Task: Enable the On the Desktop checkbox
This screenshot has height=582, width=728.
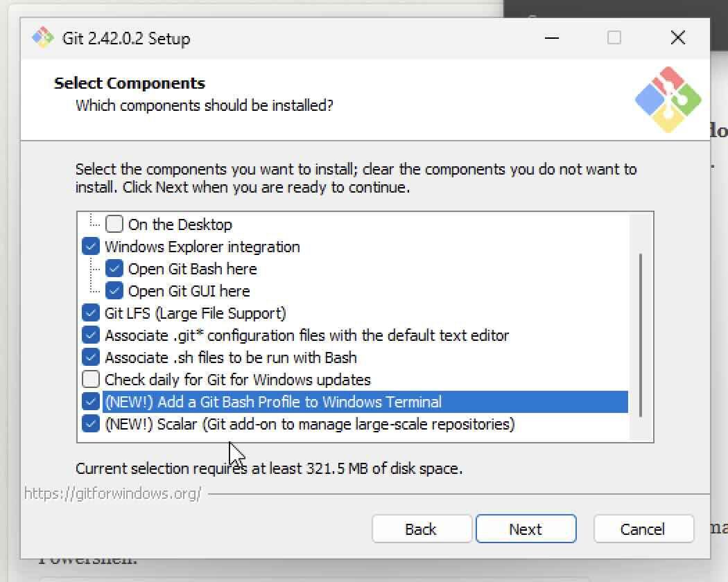Action: click(x=114, y=224)
